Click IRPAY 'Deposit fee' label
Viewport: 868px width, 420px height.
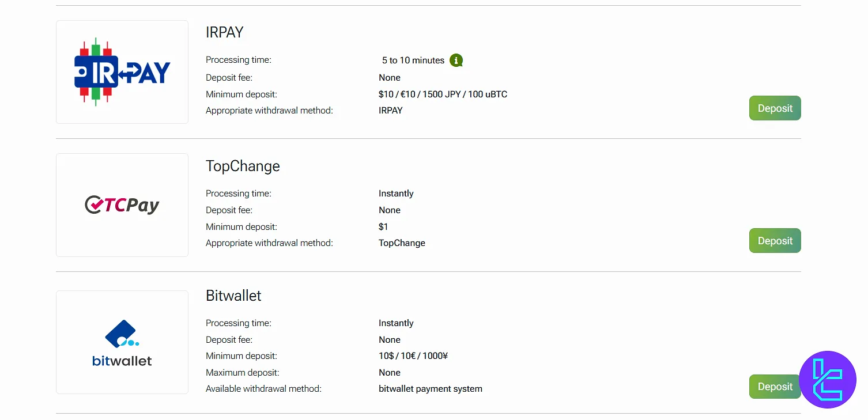[229, 78]
